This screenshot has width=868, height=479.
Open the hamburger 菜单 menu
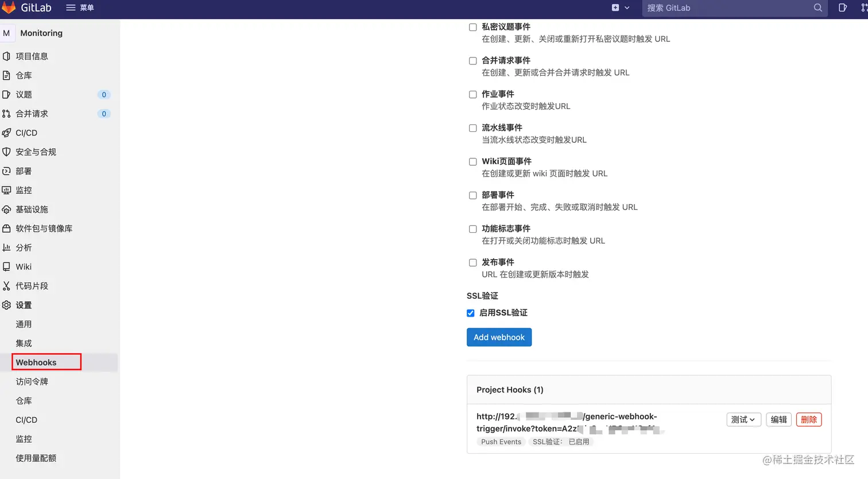80,7
